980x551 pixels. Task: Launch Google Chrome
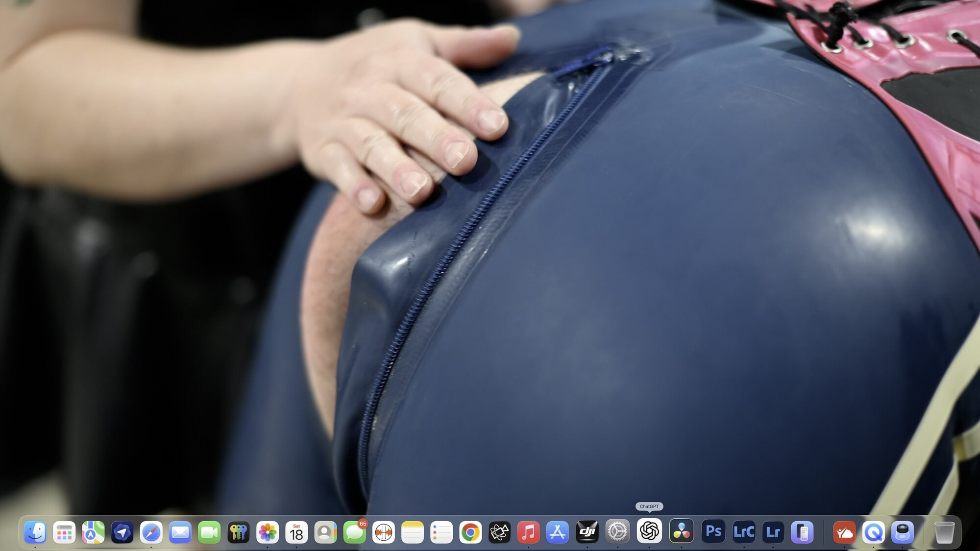[x=470, y=532]
